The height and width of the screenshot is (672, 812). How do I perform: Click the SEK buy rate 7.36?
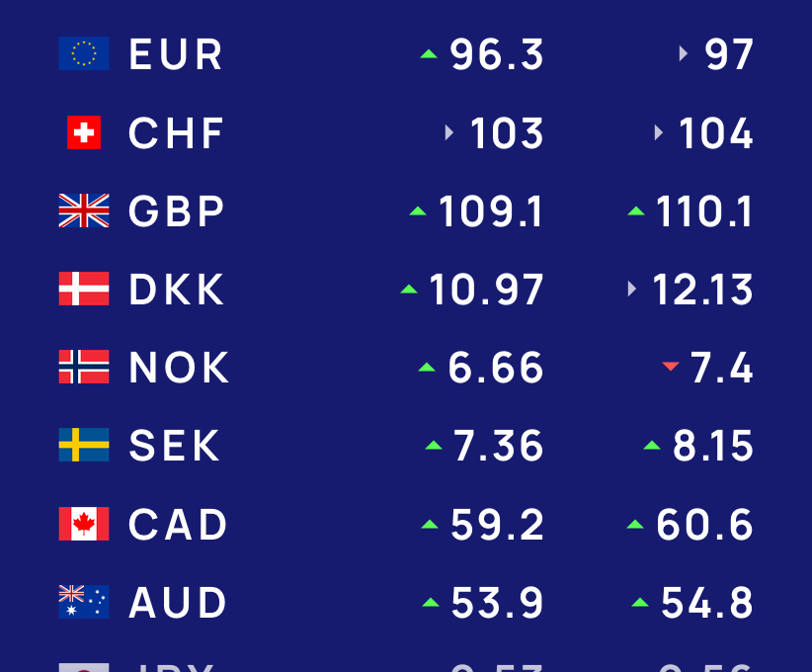[x=498, y=446]
